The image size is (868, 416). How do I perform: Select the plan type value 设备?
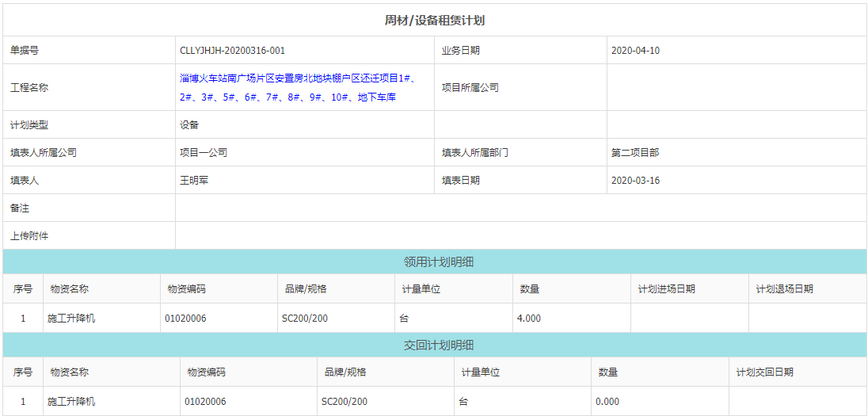(x=189, y=124)
